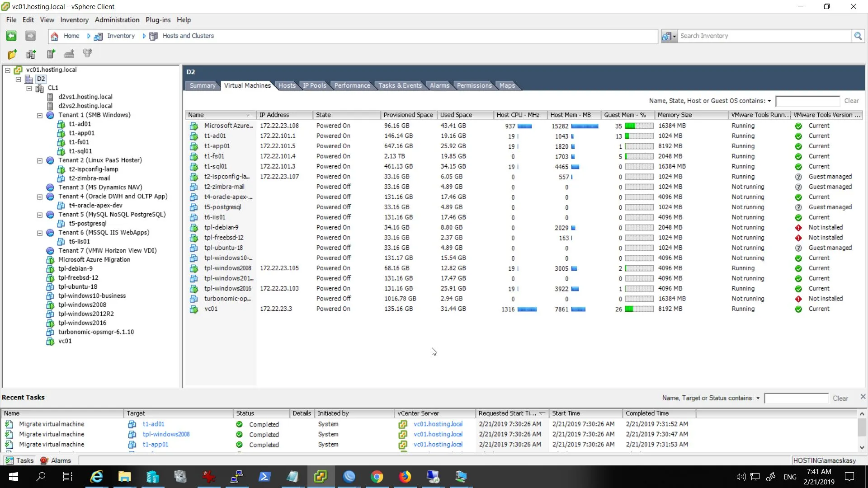Click into the Search Inventory field
The height and width of the screenshot is (488, 868).
click(x=764, y=36)
